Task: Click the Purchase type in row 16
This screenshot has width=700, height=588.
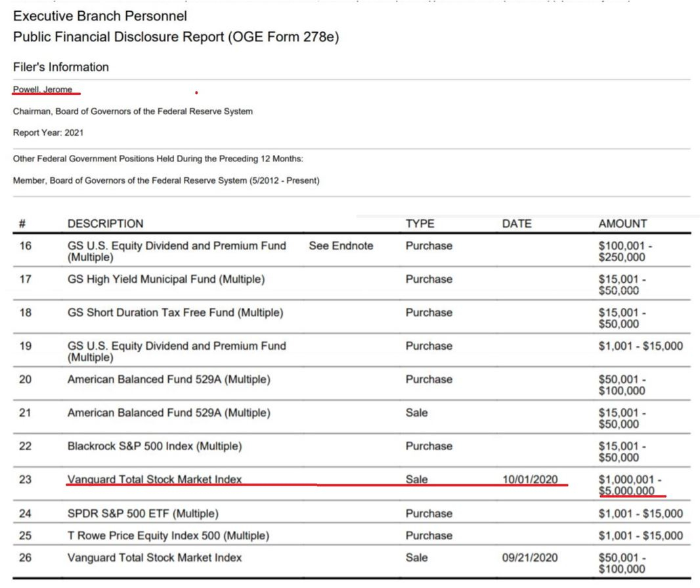Action: [429, 246]
